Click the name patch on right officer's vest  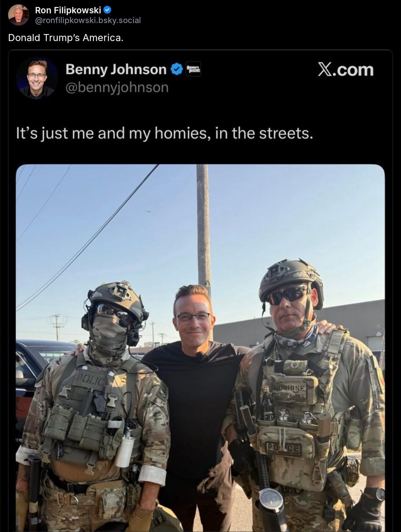pos(289,390)
